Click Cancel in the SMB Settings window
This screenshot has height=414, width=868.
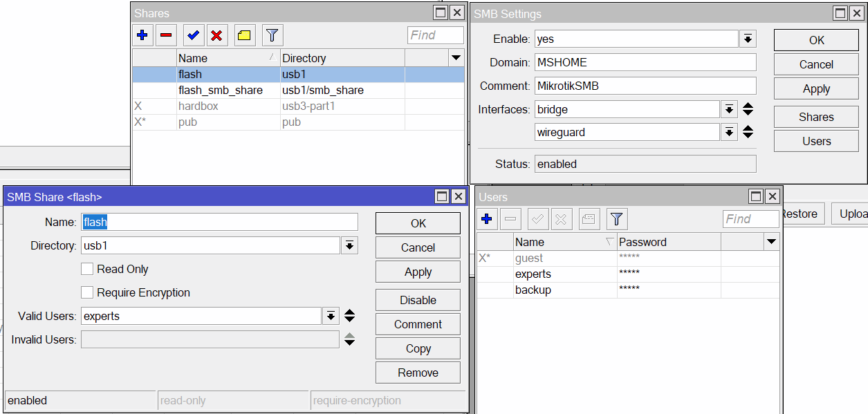click(x=816, y=64)
